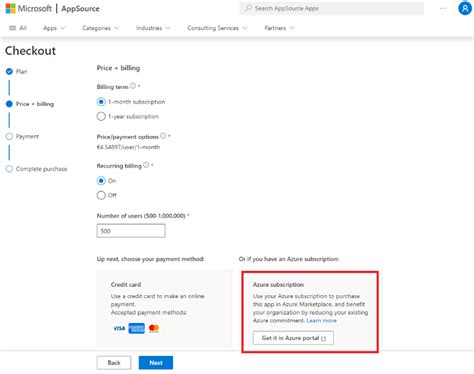Viewport: 474px width, 374px height.
Task: Click the Mastercard icon
Action: 154,328
